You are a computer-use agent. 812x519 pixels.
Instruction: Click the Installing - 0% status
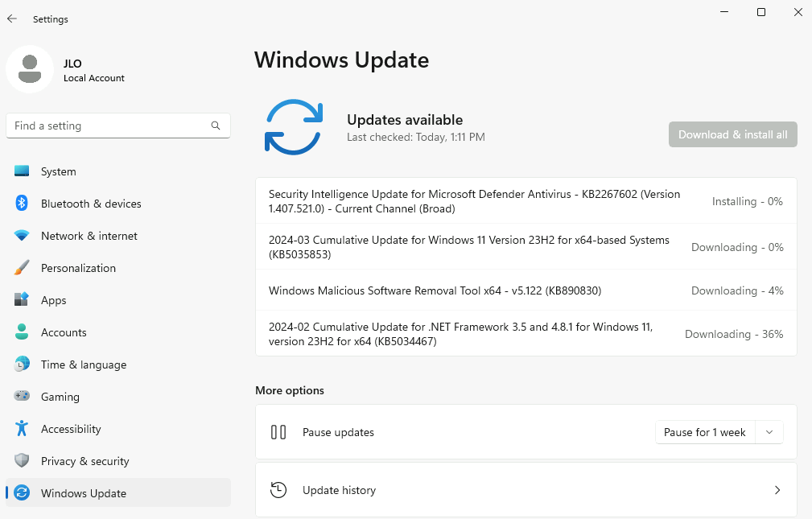748,201
